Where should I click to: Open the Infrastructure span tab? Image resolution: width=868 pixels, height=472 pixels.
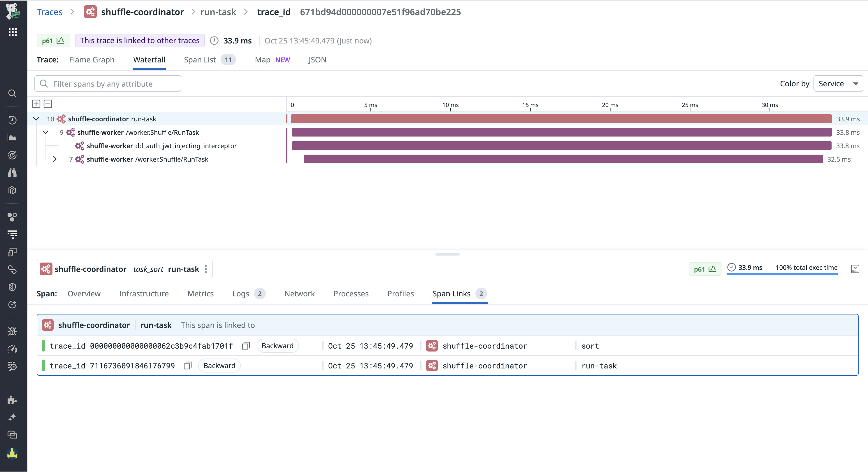(x=144, y=294)
